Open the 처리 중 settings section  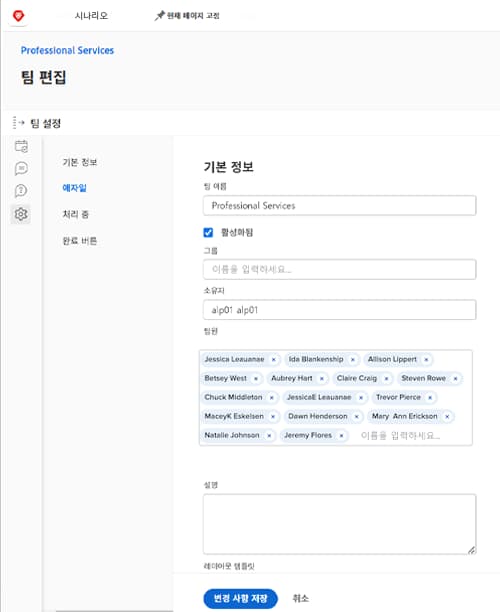76,214
